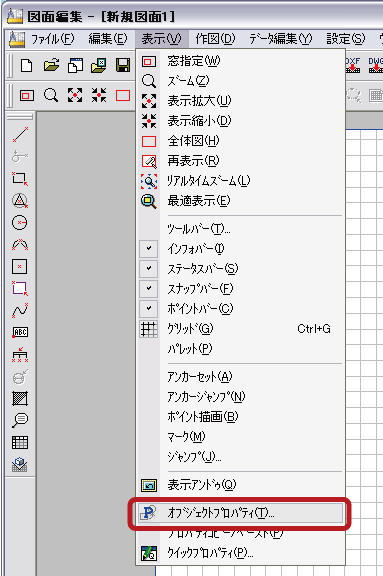
Task: Pick the hatching fill tool
Action: pyautogui.click(x=20, y=398)
